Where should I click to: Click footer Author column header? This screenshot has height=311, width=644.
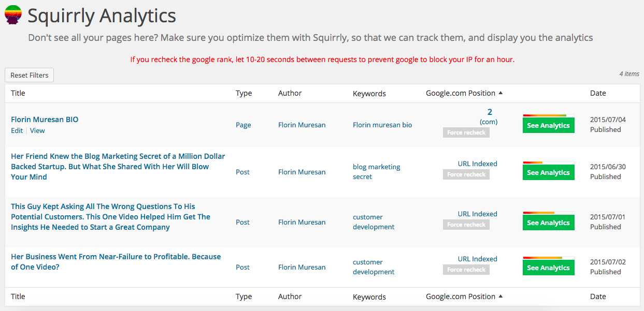(290, 297)
